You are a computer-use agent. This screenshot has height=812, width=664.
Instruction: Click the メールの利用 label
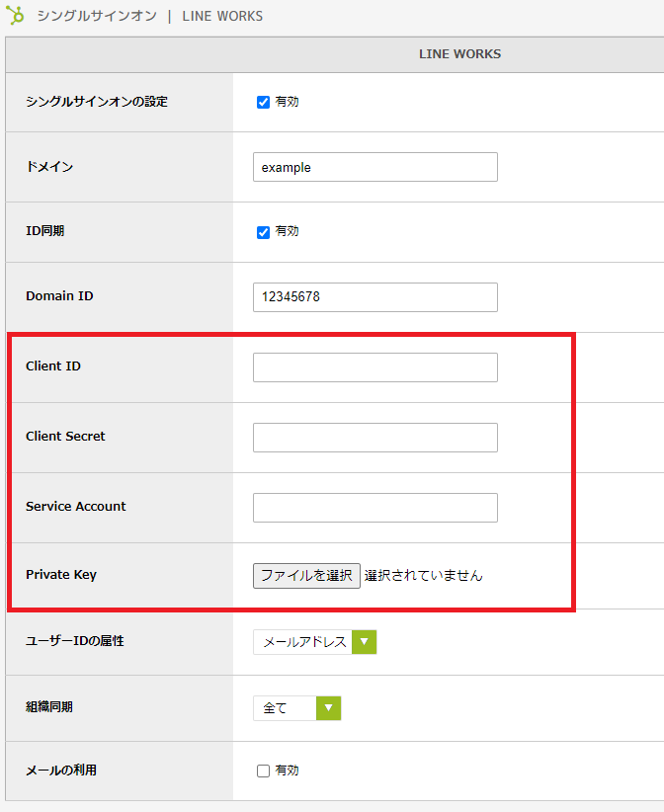pyautogui.click(x=61, y=771)
